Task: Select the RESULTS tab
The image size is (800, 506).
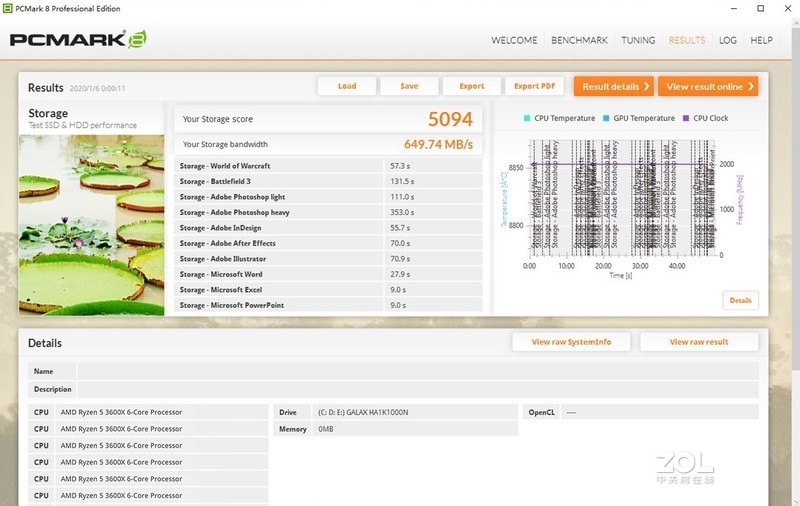Action: click(x=687, y=40)
